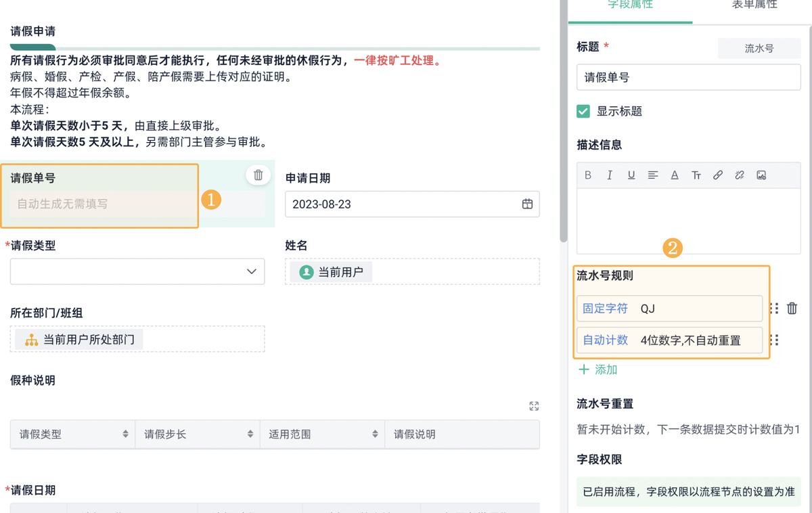This screenshot has width=812, height=513.
Task: Apply underline formatting in description toolbar
Action: point(631,175)
